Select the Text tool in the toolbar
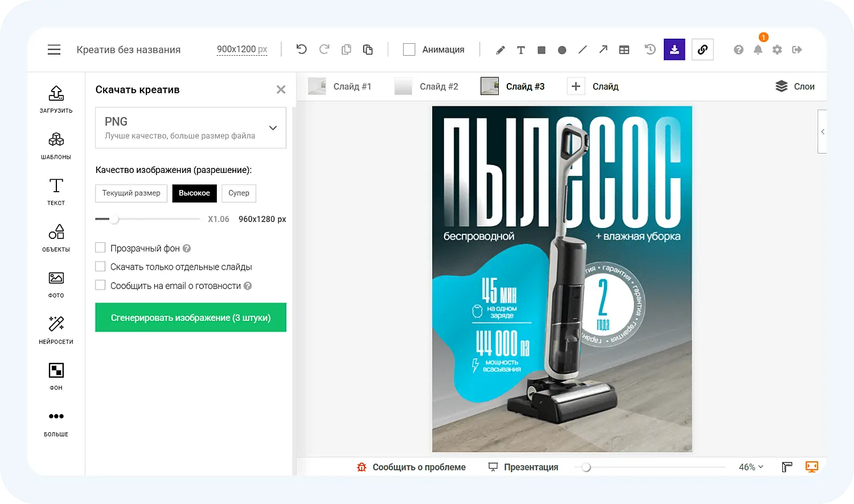Viewport: 854px width, 504px height. coord(520,49)
